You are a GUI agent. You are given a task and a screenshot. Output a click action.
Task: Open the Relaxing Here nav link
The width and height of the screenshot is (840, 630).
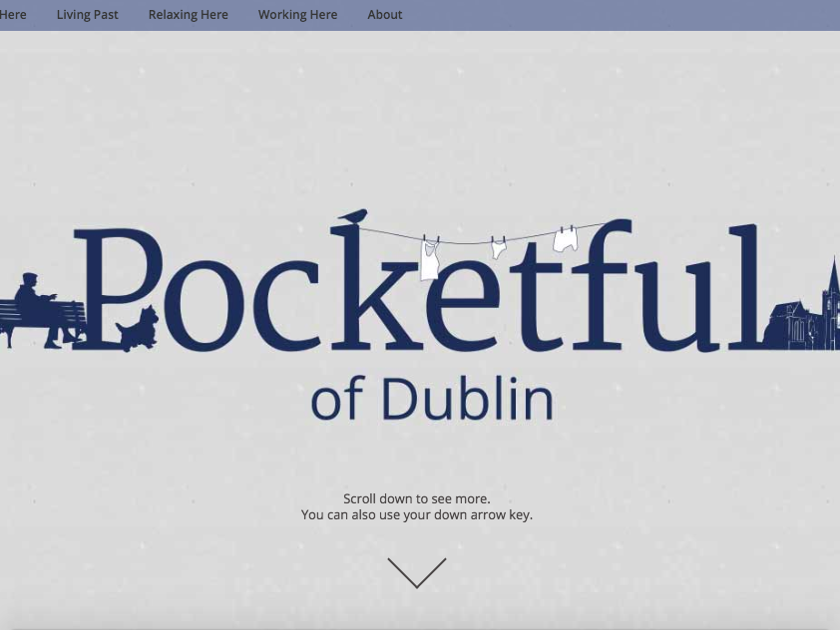coord(188,14)
